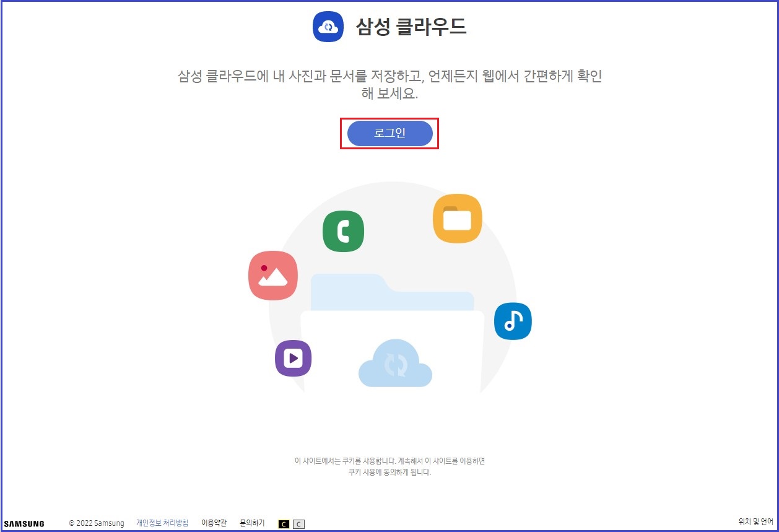Click the 삼성 클라우드 heading text
Image resolution: width=779 pixels, height=532 pixels.
point(411,27)
